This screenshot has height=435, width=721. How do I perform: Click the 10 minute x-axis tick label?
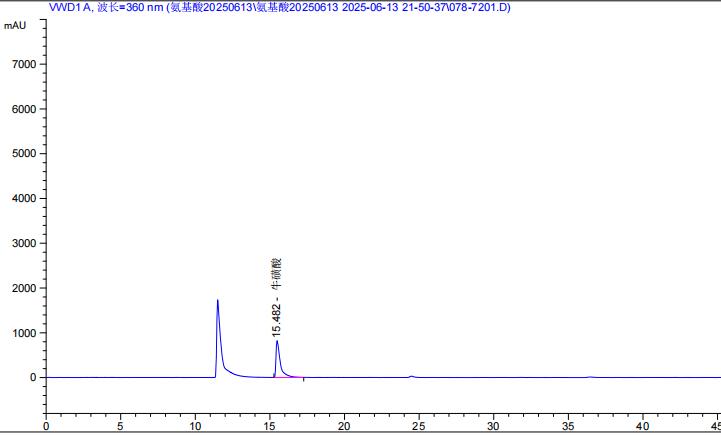pos(195,425)
